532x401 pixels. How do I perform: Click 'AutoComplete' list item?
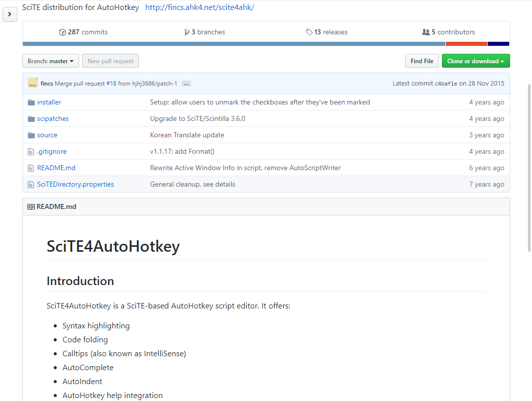point(88,367)
